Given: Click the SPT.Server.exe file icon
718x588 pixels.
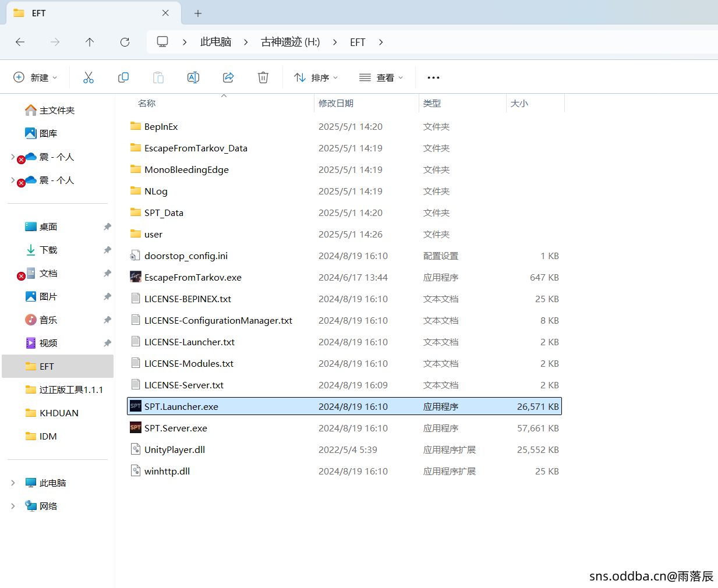Looking at the screenshot, I should point(136,428).
